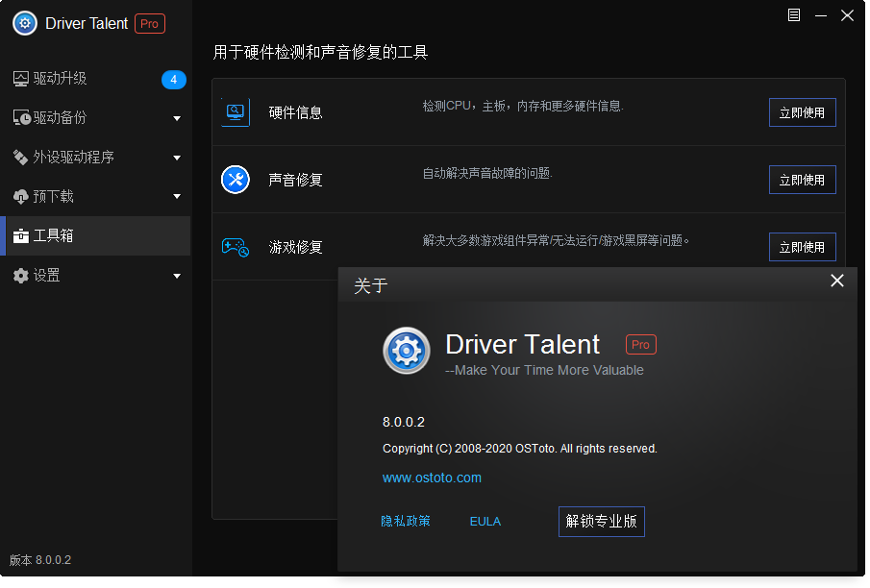The image size is (870, 588).
Task: Select the 声音修复 sound repair icon
Action: (x=234, y=179)
